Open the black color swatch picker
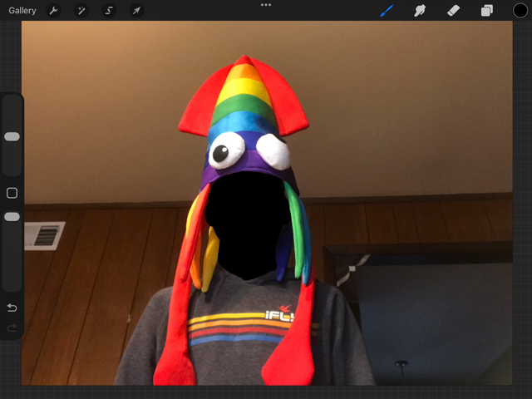The width and height of the screenshot is (532, 399). (x=520, y=11)
